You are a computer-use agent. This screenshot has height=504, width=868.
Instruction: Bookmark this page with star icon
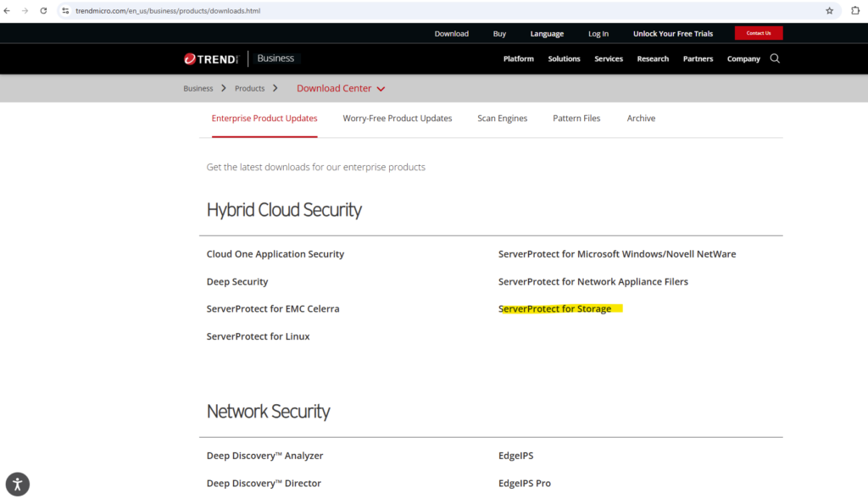pos(829,11)
